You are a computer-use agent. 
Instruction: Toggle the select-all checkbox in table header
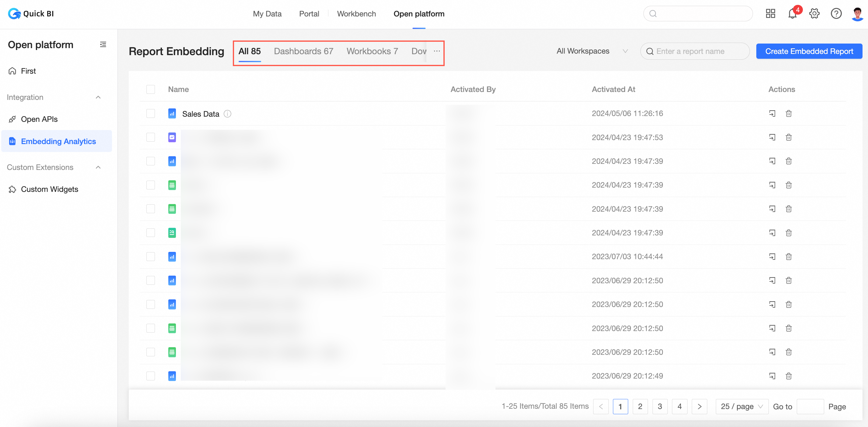(151, 89)
